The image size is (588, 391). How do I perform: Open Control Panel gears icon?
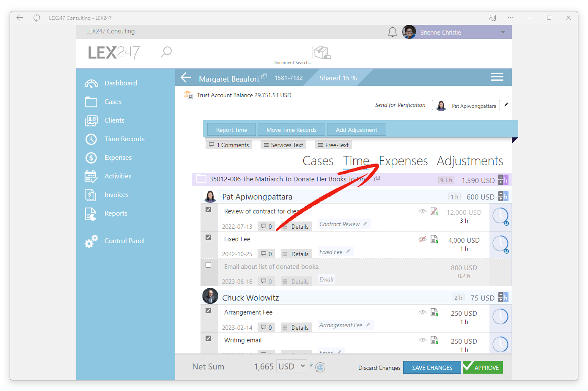91,241
